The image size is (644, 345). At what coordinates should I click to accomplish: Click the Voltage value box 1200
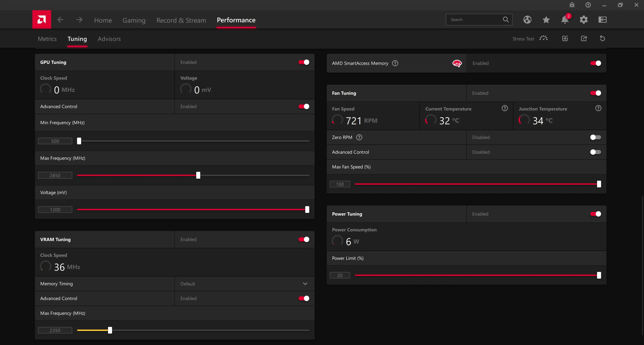click(55, 210)
